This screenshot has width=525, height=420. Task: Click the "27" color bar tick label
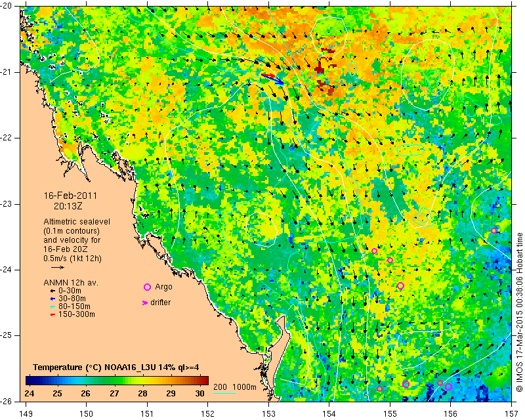pos(114,394)
